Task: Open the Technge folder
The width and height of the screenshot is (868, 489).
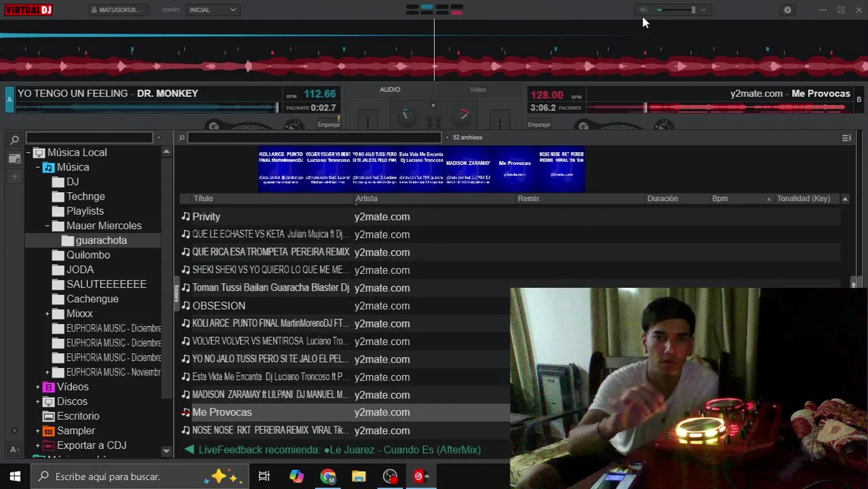Action: [x=86, y=196]
